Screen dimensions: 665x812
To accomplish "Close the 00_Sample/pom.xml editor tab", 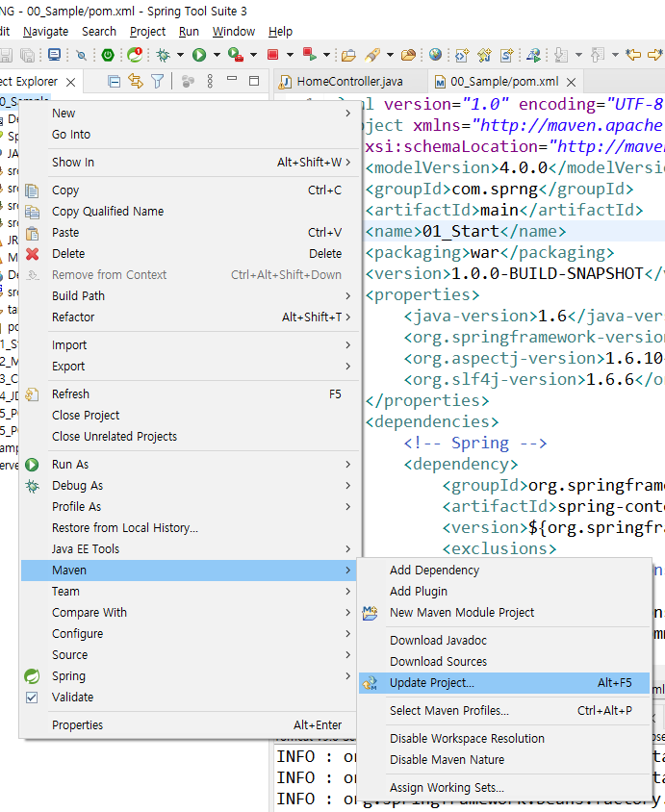I will pos(572,82).
